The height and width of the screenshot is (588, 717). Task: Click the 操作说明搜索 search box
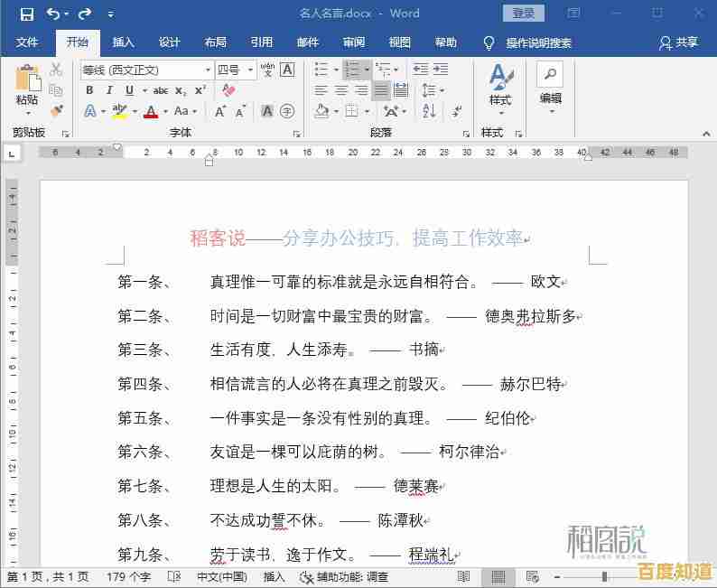coord(538,42)
